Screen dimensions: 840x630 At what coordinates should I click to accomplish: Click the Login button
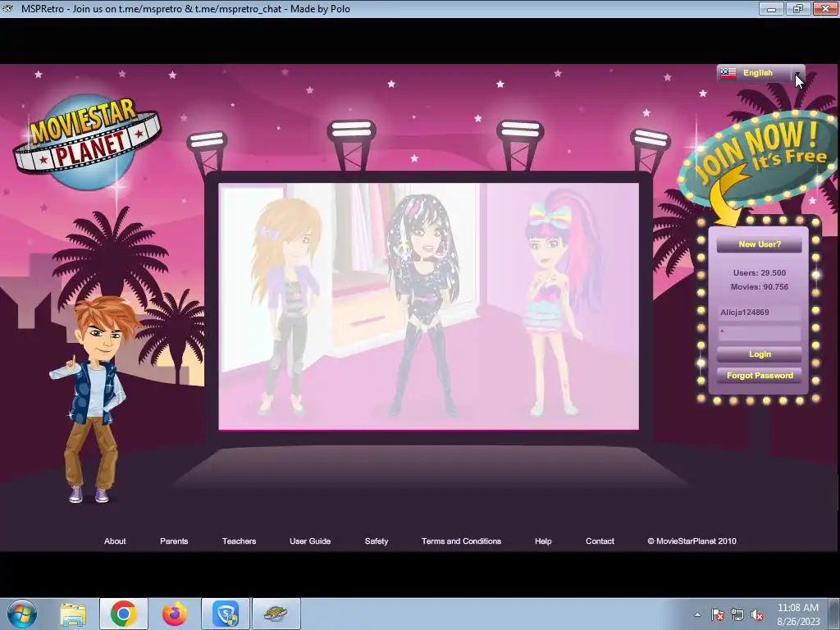pyautogui.click(x=759, y=354)
